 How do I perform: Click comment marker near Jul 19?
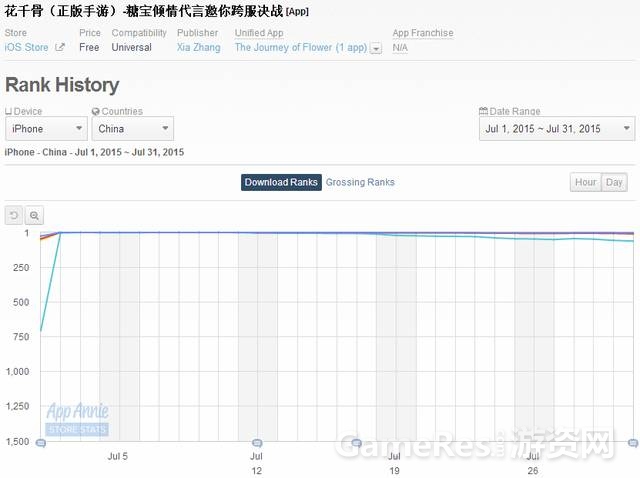tap(356, 442)
